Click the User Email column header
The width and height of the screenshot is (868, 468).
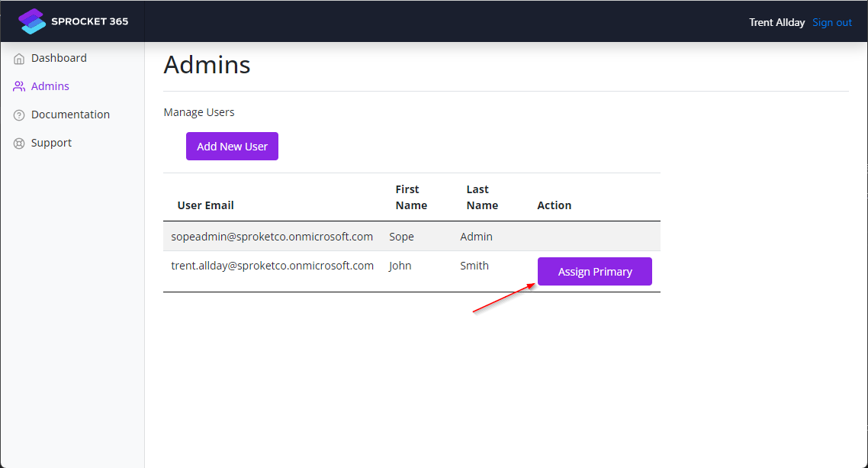click(x=205, y=205)
